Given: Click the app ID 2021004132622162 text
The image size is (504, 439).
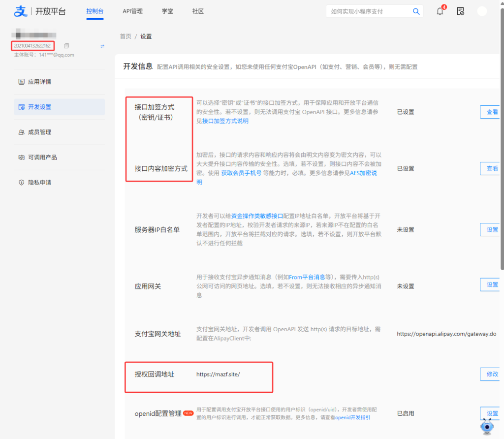Looking at the screenshot, I should click(32, 46).
